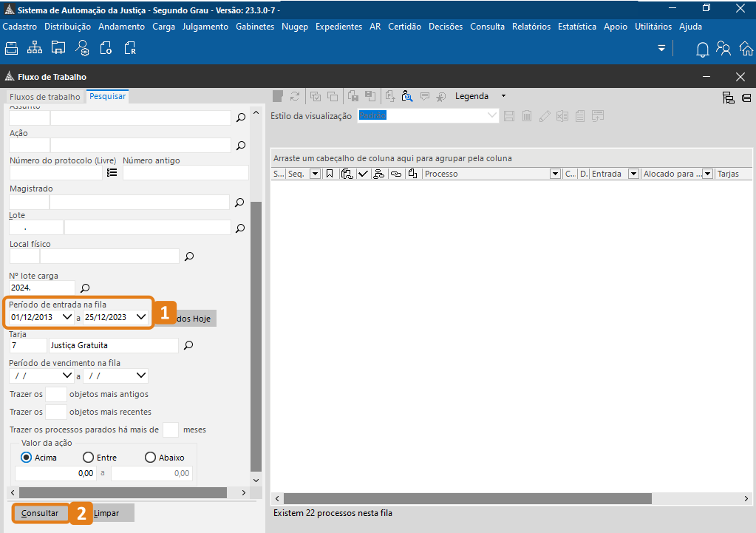Expand the Estilo da visualização combo box

[x=491, y=116]
